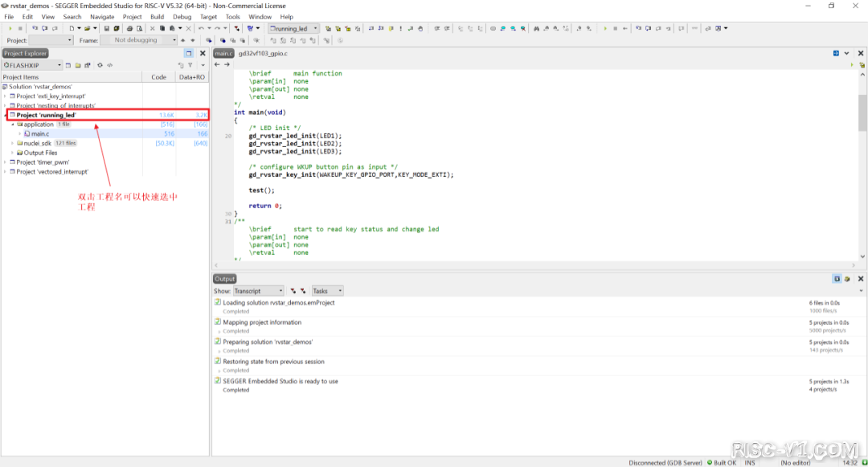Click the Project Items column header
The height and width of the screenshot is (467, 868).
tap(72, 77)
